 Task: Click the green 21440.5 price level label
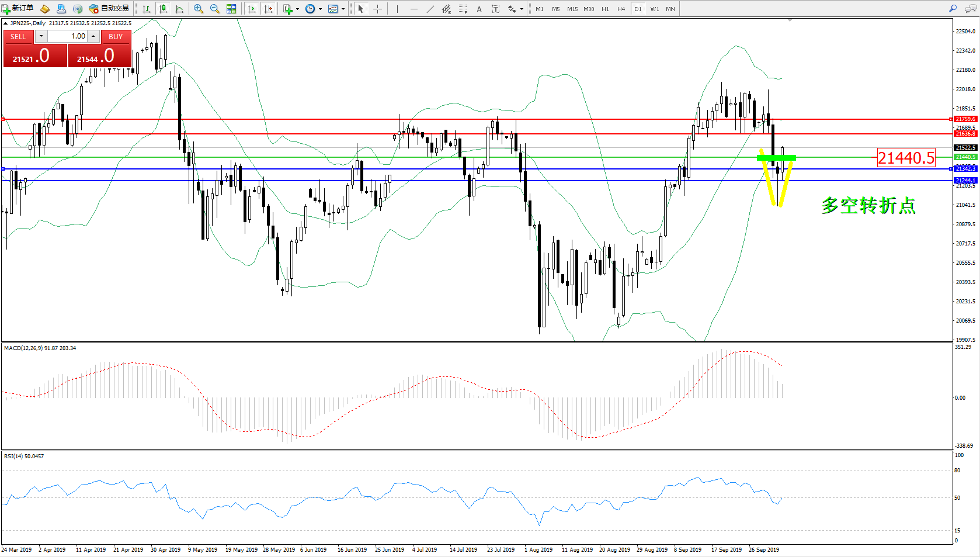965,157
